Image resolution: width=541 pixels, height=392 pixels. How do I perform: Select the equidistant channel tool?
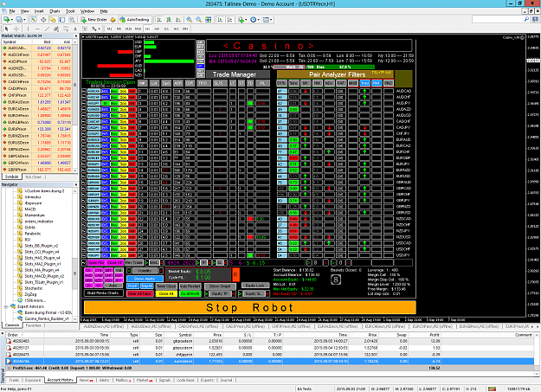pyautogui.click(x=56, y=29)
